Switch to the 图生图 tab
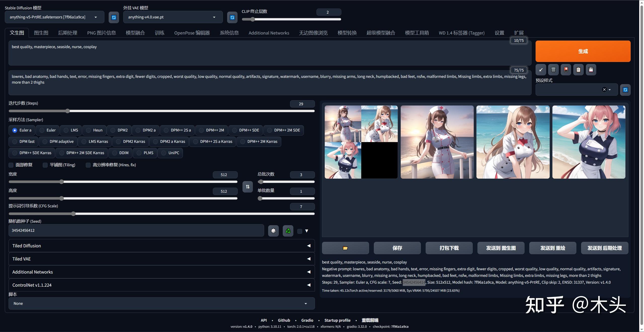The image size is (644, 332). [41, 33]
